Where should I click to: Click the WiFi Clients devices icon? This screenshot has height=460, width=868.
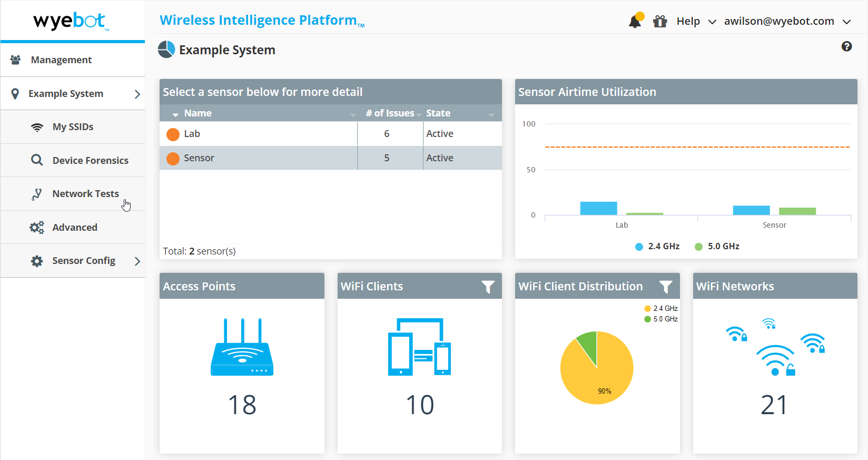pyautogui.click(x=420, y=347)
